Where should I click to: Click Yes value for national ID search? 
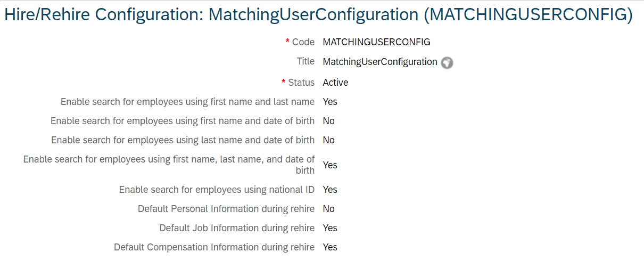tap(330, 190)
